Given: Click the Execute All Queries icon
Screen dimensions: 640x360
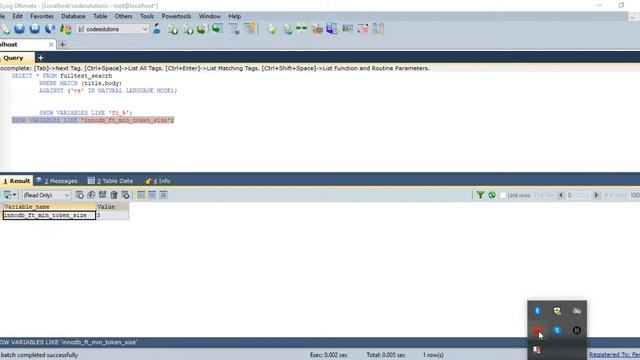Looking at the screenshot, I should (35, 29).
